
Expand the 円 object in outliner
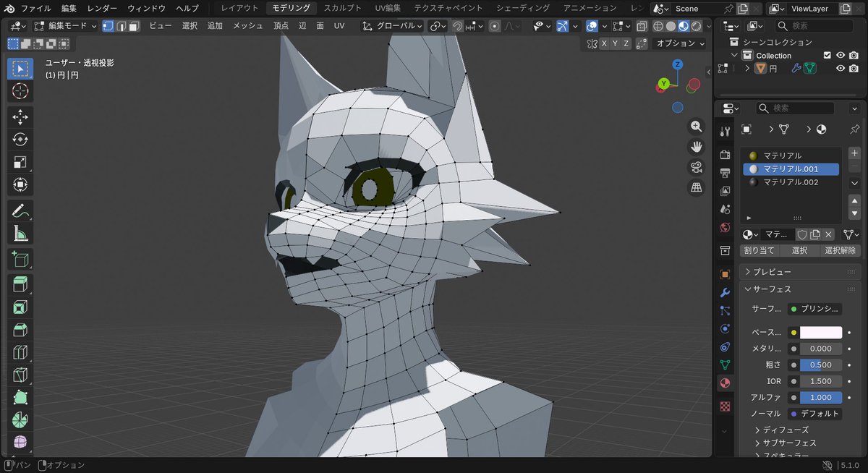(747, 68)
